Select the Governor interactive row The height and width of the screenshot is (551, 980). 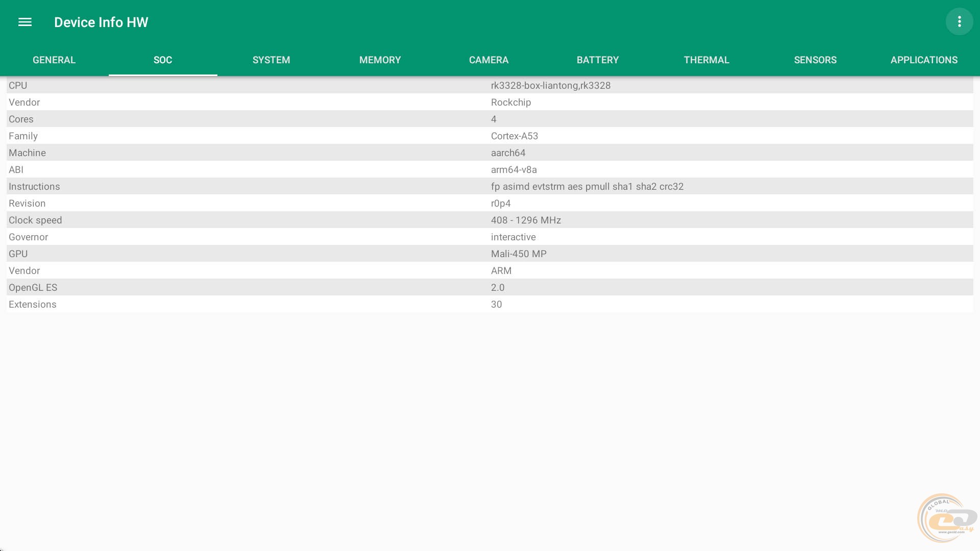click(x=489, y=237)
